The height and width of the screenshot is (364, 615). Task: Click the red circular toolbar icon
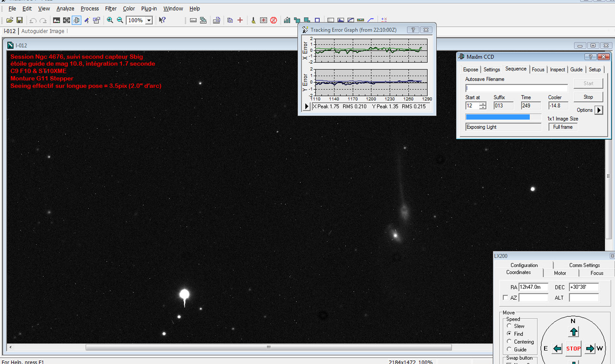[273, 20]
